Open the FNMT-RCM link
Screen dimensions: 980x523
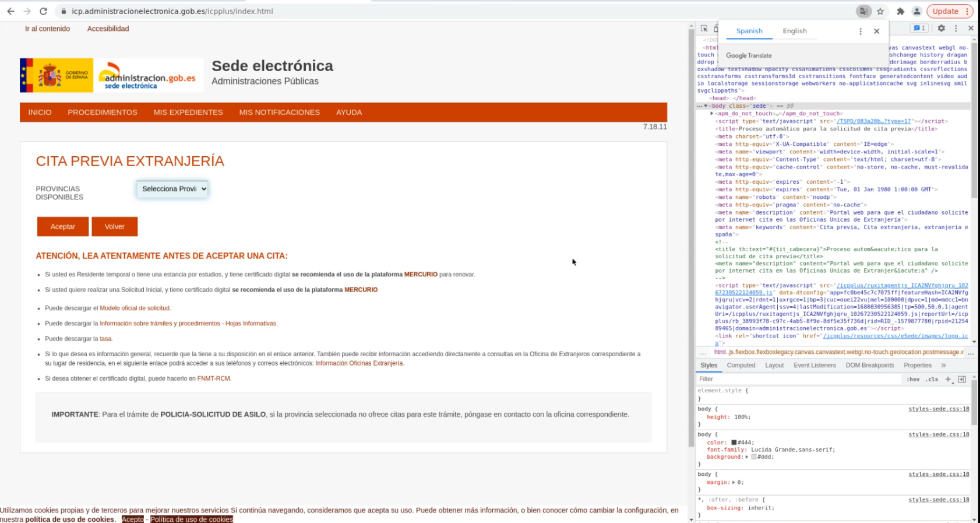pos(213,378)
